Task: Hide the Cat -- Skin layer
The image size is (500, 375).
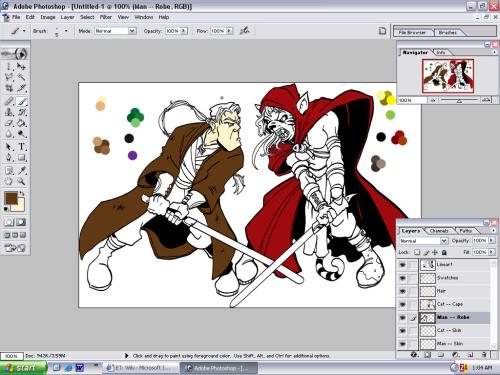Action: pos(403,330)
